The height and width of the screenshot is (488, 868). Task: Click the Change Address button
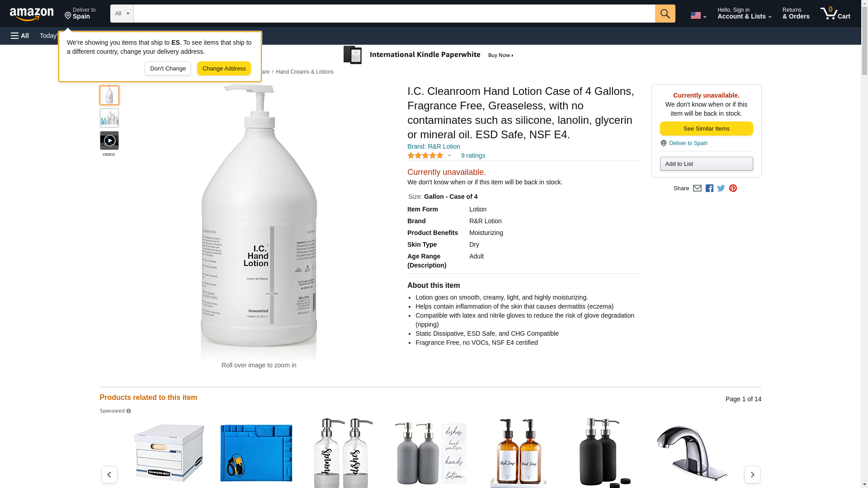224,69
